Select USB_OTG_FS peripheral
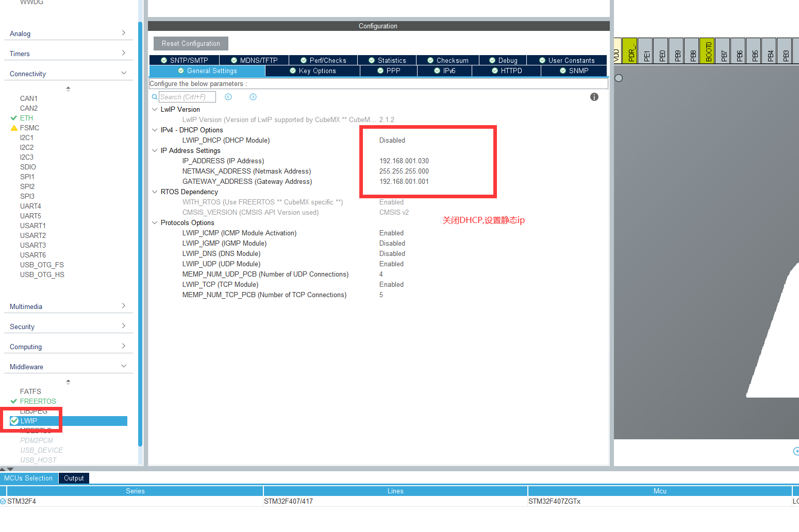 click(42, 265)
